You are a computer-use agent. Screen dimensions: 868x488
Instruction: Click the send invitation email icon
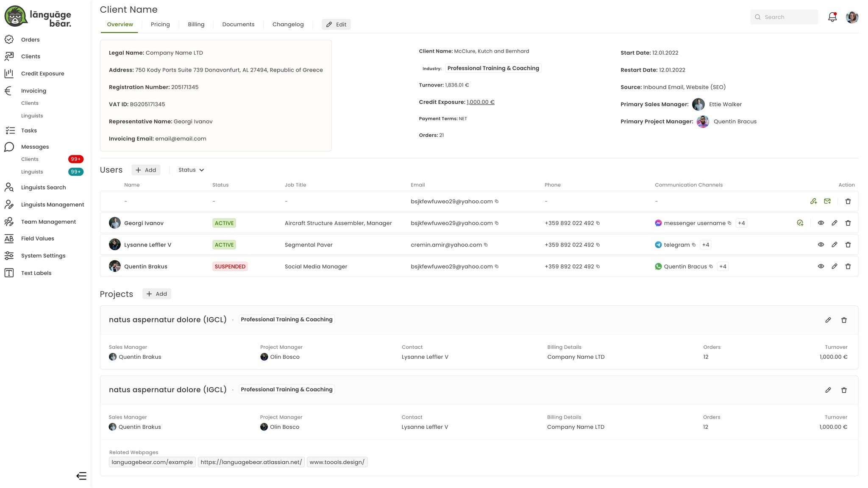827,201
